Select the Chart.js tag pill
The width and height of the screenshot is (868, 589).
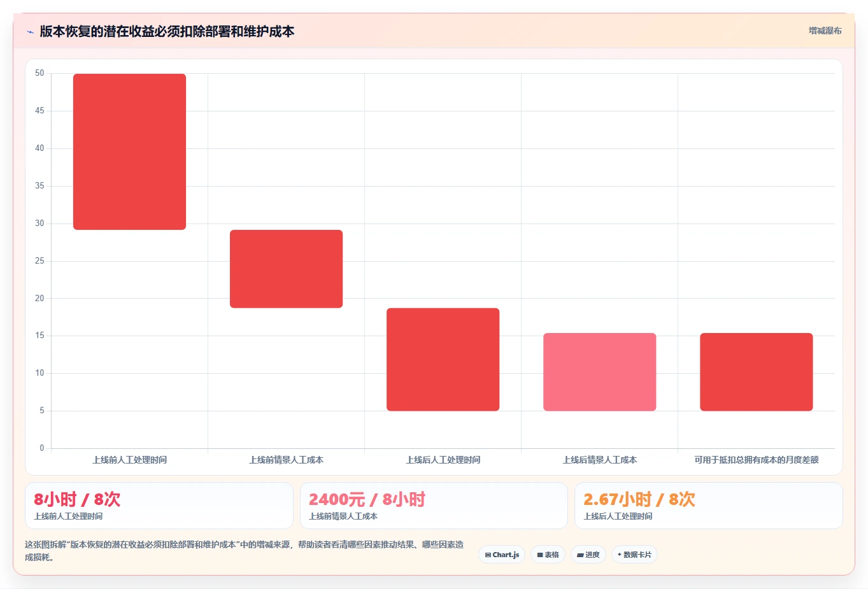(502, 555)
